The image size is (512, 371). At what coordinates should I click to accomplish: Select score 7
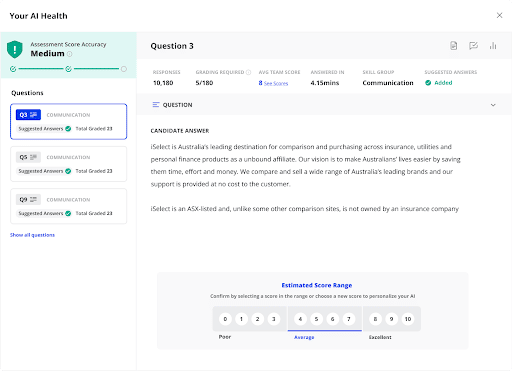pos(349,319)
